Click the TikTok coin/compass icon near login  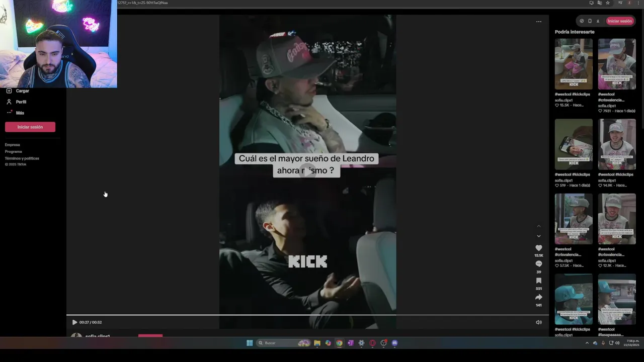[x=582, y=21]
